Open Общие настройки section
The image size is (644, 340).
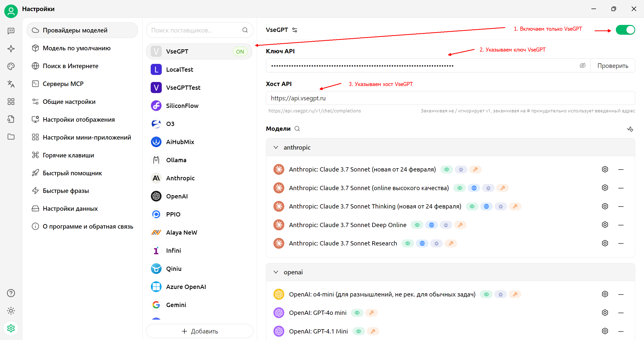coord(82,102)
